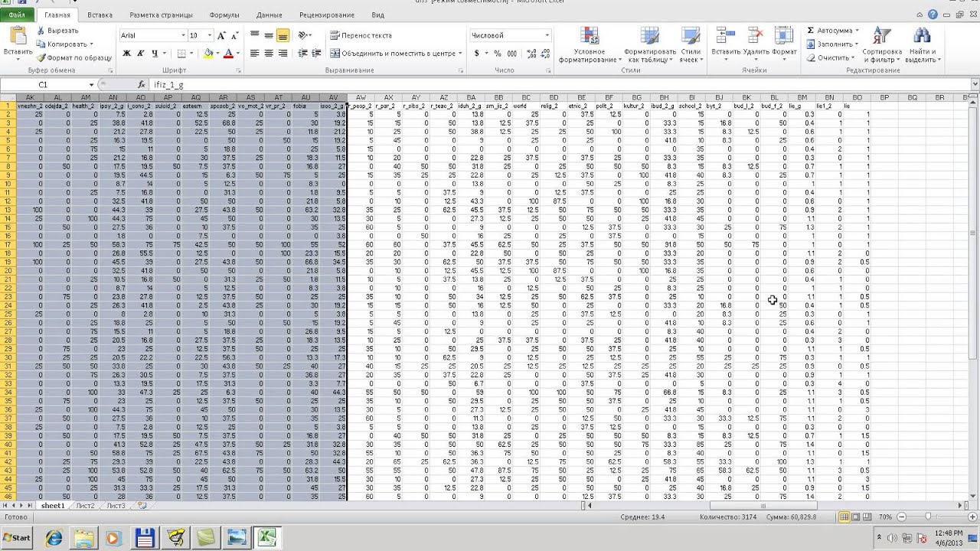980x551 pixels.
Task: Align text left in the cell
Action: coord(254,54)
